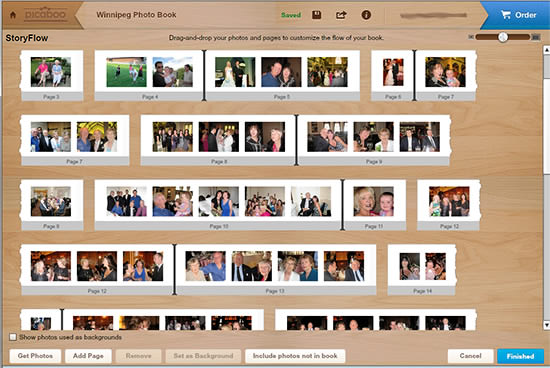The width and height of the screenshot is (550, 368).
Task: Open the share icon in header
Action: tap(341, 15)
